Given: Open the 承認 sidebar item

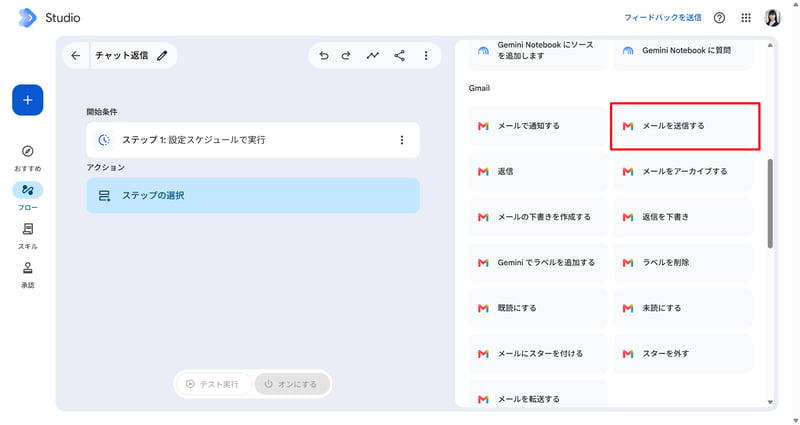Looking at the screenshot, I should coord(28,274).
